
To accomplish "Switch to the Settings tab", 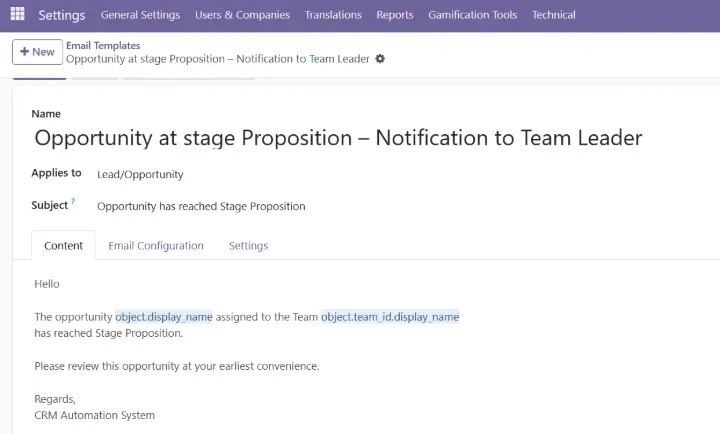I will (248, 246).
